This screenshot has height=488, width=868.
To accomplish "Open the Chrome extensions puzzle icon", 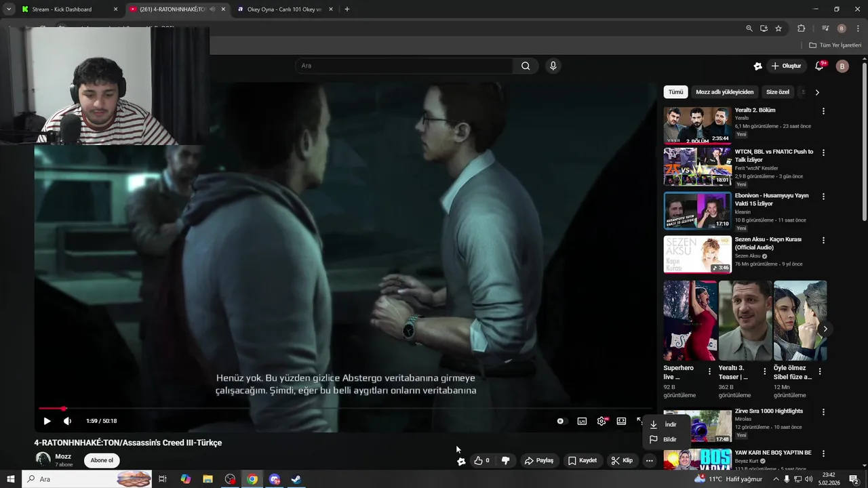I will [x=802, y=28].
